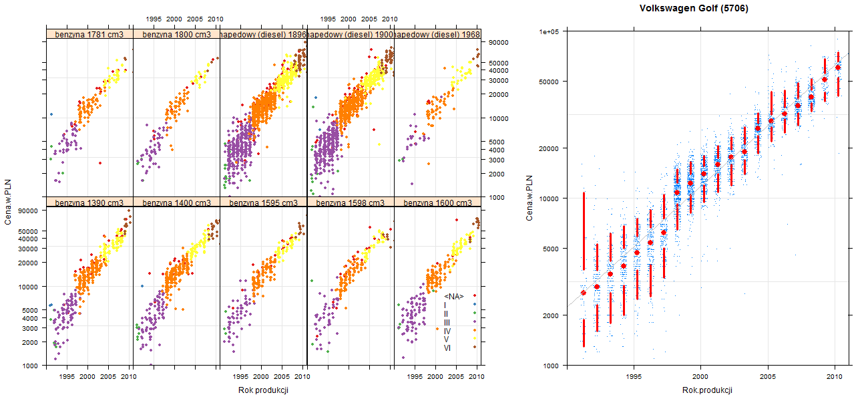Click the '2010' x-axis tick in the Golf chart
Screen dimensions: 868x401
point(835,378)
